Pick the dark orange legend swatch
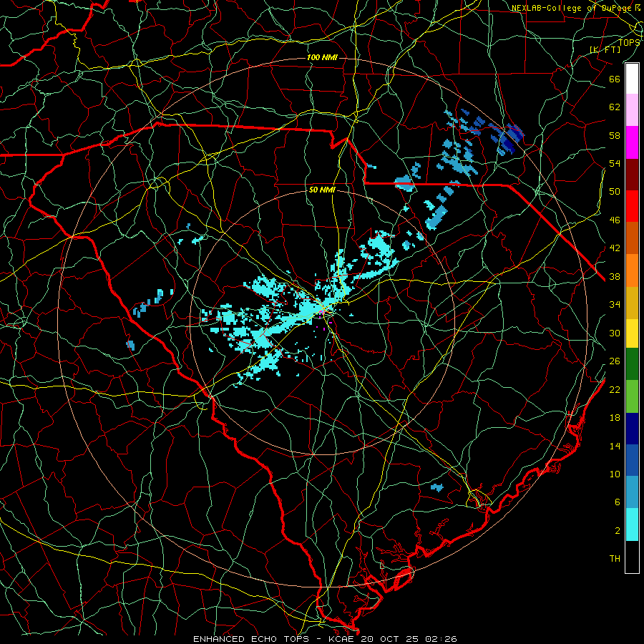The height and width of the screenshot is (644, 644). tap(632, 238)
